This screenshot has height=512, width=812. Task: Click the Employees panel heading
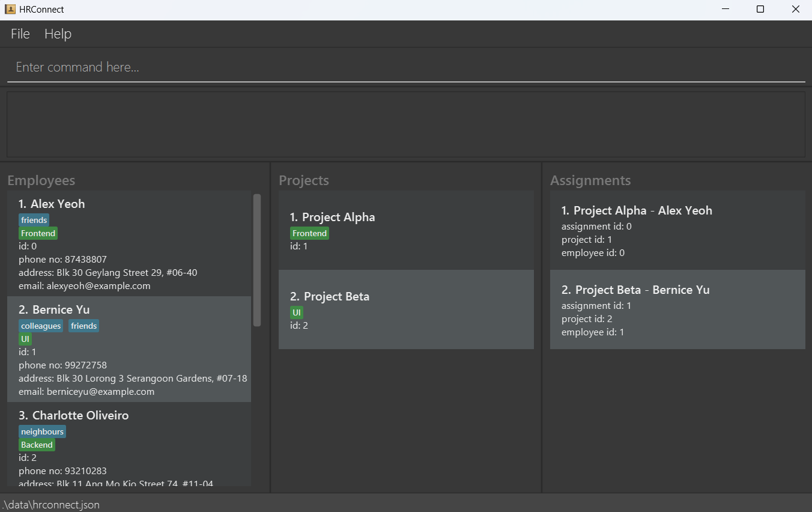click(41, 180)
